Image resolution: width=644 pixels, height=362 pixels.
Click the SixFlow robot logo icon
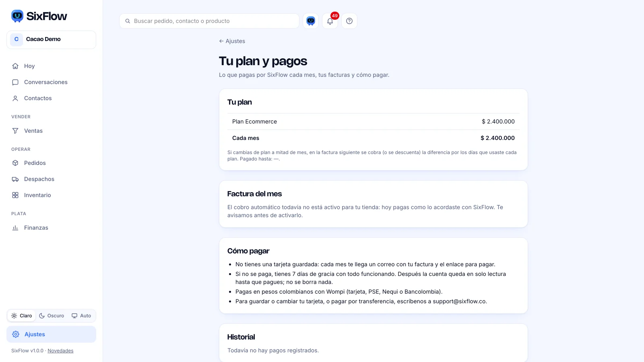pyautogui.click(x=17, y=16)
